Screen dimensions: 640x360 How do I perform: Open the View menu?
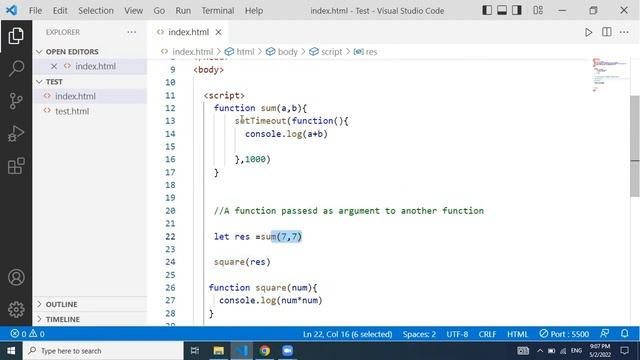(133, 11)
